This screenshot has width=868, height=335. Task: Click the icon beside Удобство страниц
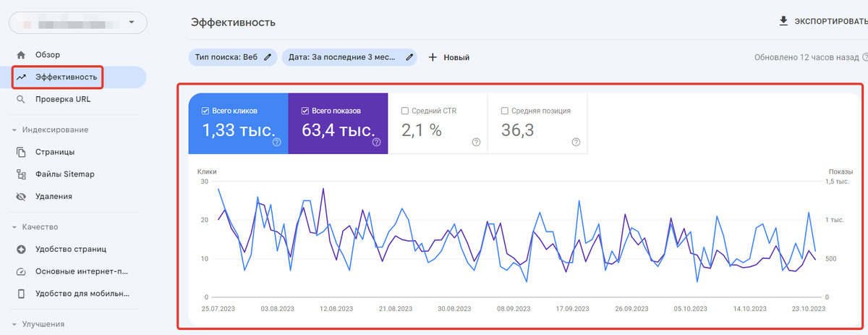point(21,249)
